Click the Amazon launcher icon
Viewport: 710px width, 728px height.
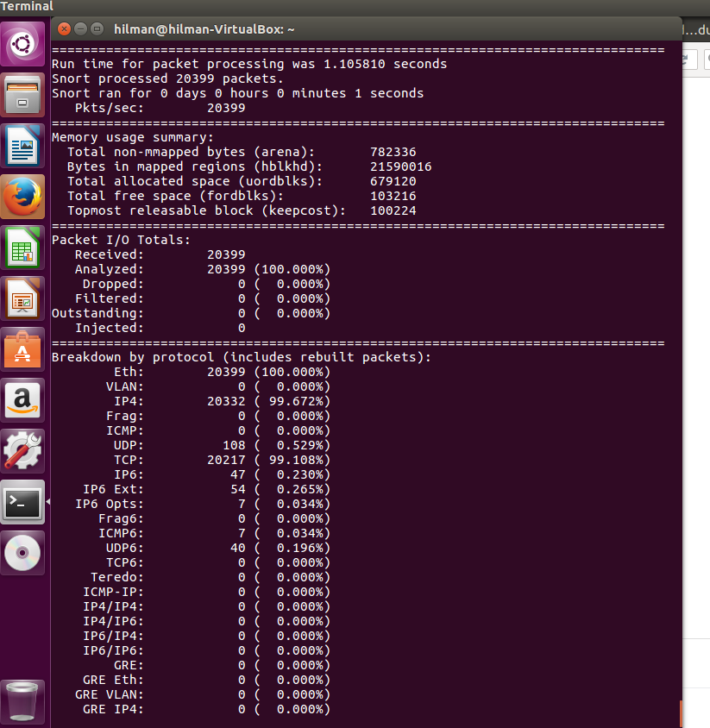22,399
